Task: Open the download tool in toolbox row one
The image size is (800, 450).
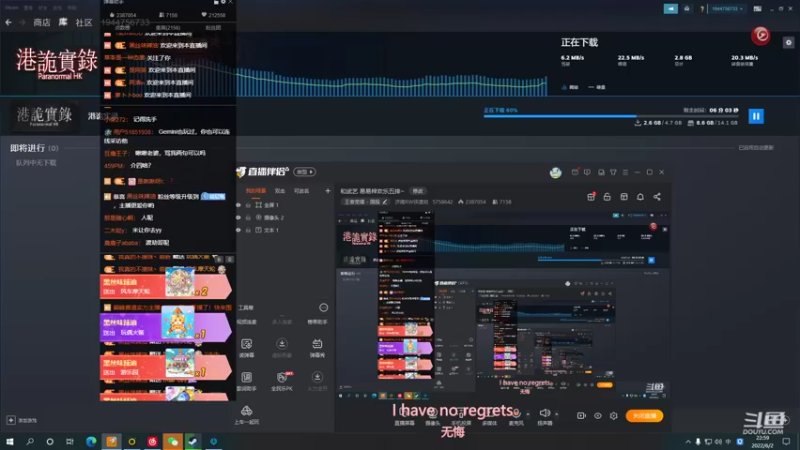Action: tap(282, 347)
